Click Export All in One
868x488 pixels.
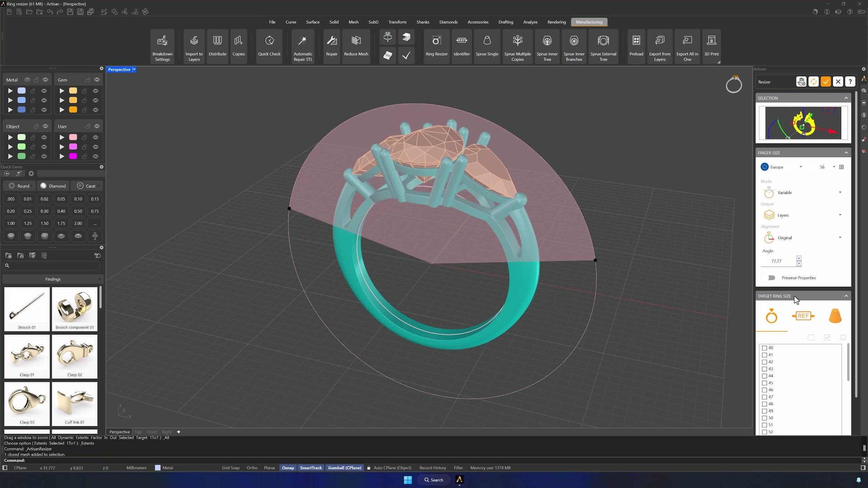point(687,47)
